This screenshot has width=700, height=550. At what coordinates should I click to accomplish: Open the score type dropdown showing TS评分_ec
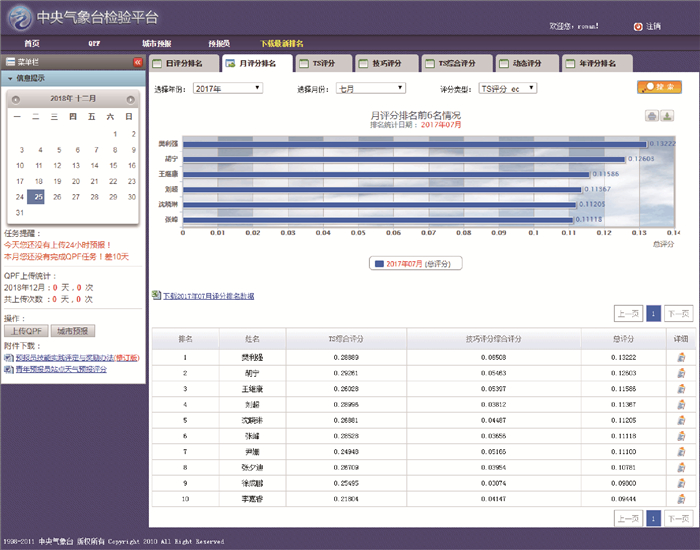tap(507, 88)
